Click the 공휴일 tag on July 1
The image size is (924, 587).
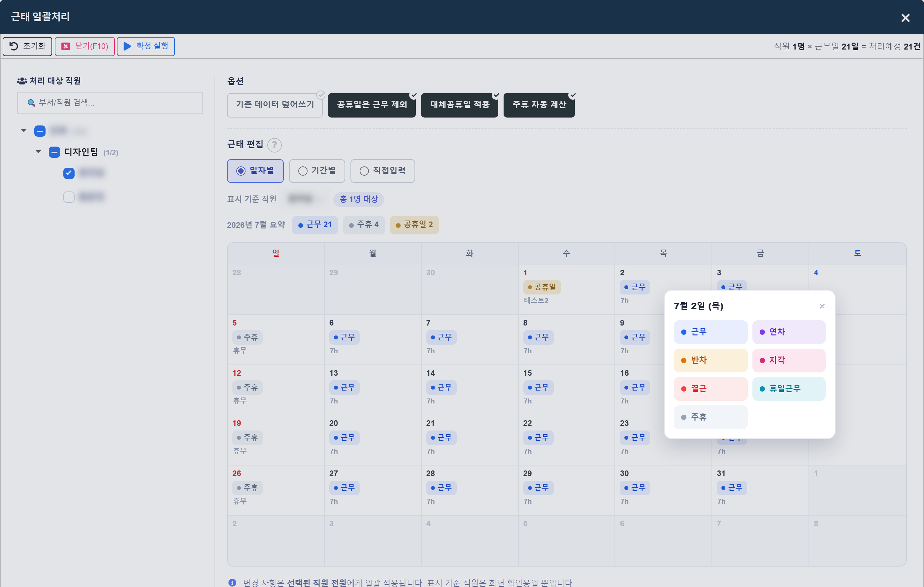542,287
